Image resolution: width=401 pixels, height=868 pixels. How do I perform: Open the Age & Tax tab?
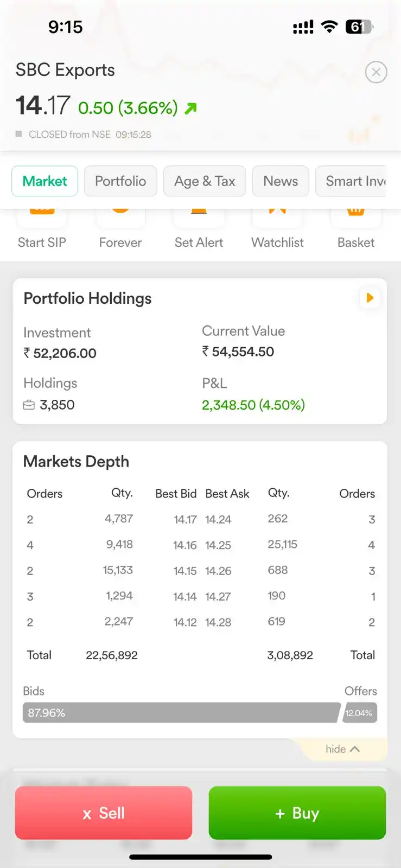[x=205, y=181]
